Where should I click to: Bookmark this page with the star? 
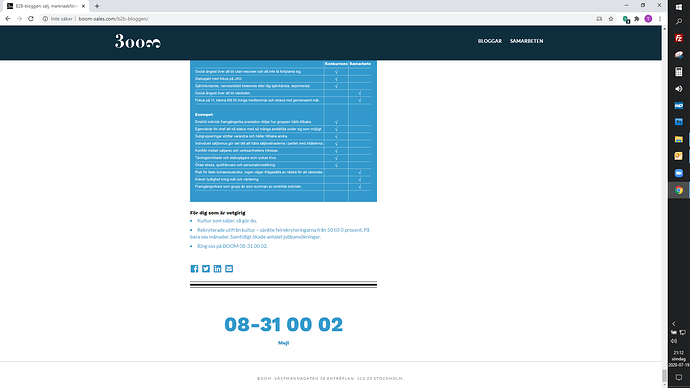point(611,19)
